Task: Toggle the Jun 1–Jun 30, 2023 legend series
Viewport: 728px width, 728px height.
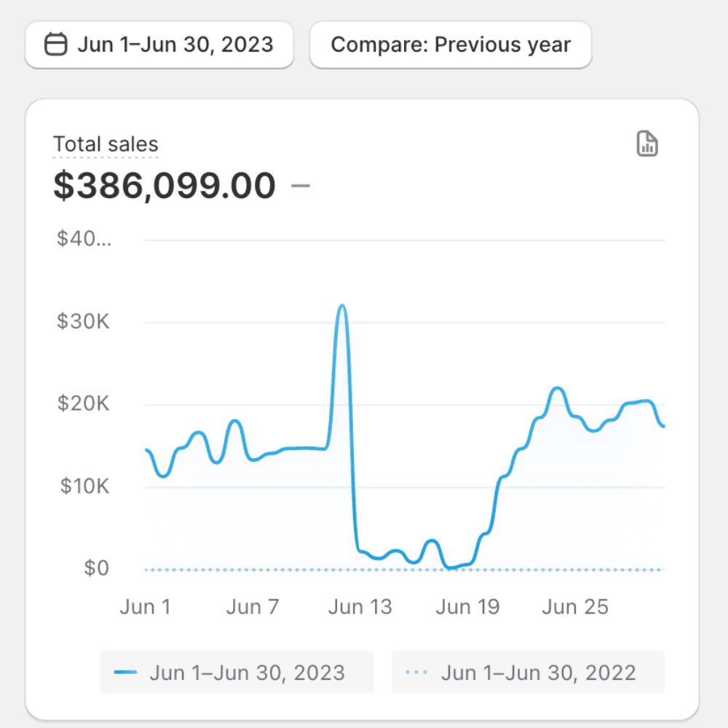Action: 237,672
